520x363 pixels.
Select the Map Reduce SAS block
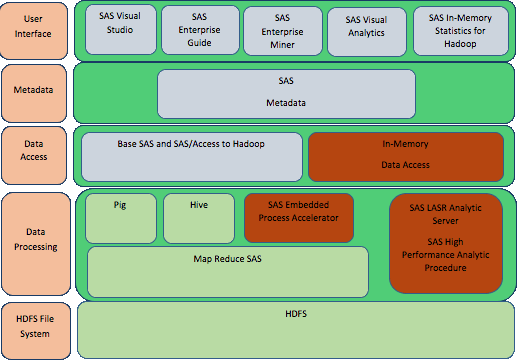click(x=228, y=272)
